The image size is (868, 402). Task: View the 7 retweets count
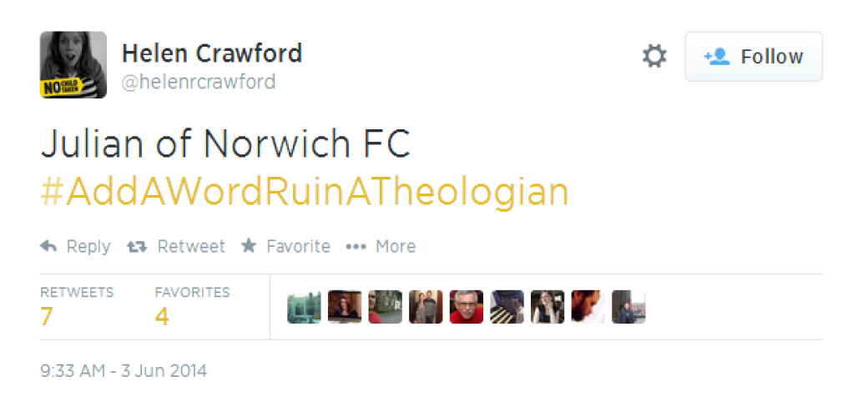coord(47,317)
